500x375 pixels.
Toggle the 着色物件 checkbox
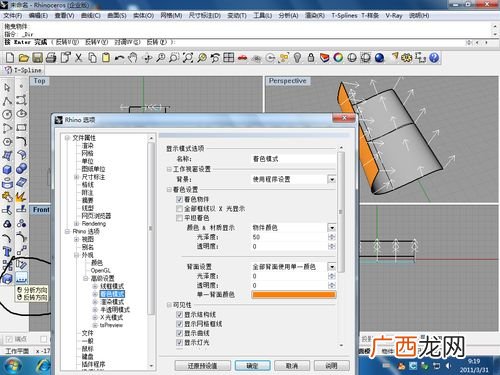click(179, 199)
